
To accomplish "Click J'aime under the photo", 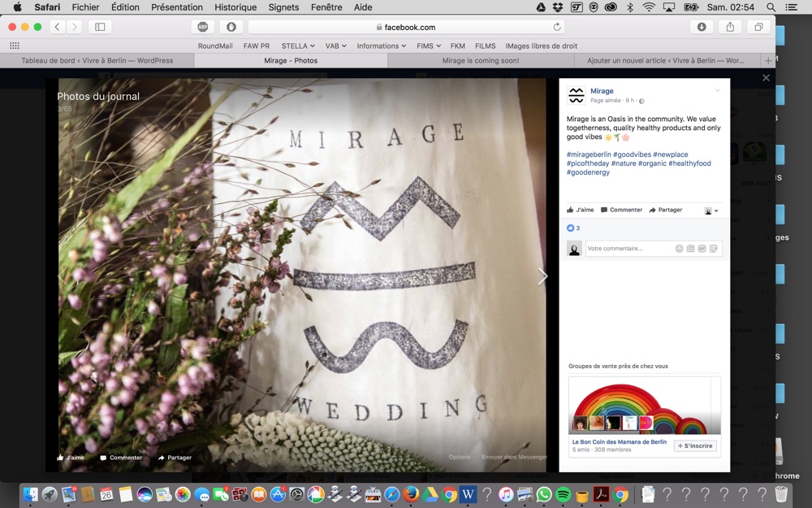I will coord(71,458).
